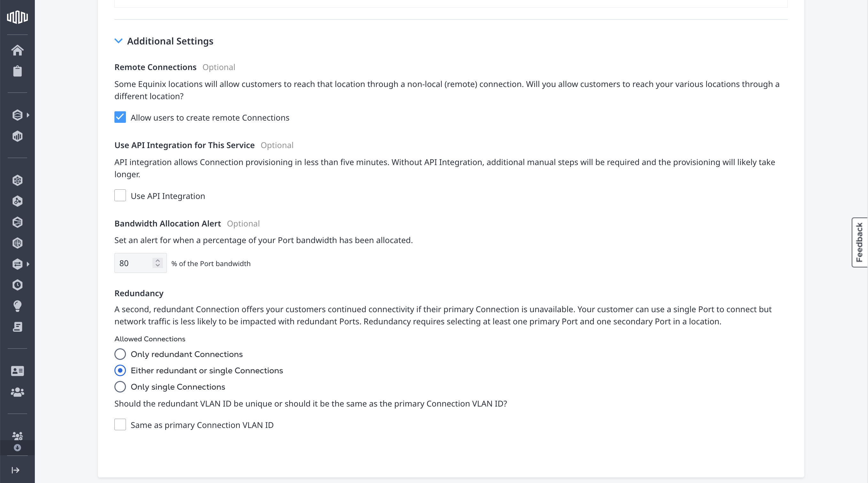Check Same as primary Connection VLAN ID
Viewport: 868px width, 483px height.
[x=120, y=425]
